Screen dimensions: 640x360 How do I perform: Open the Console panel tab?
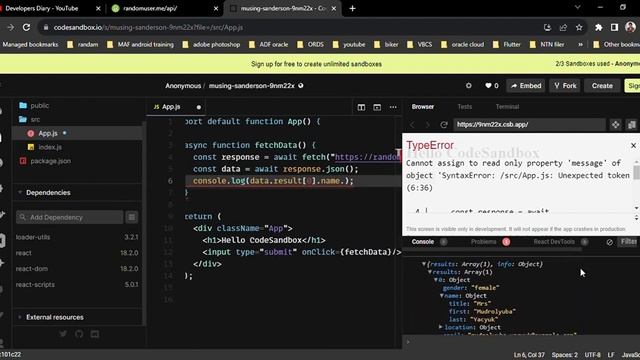click(423, 242)
